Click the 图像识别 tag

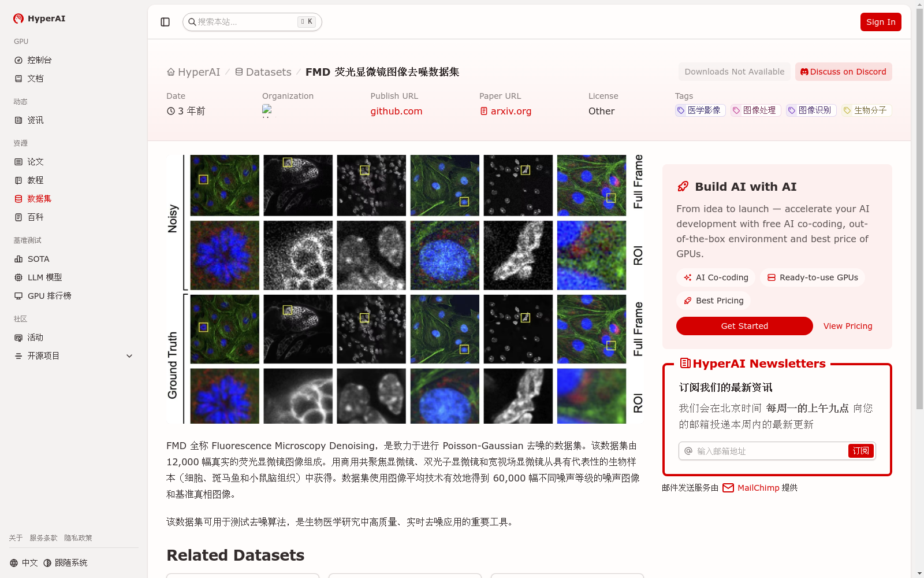[x=811, y=110]
